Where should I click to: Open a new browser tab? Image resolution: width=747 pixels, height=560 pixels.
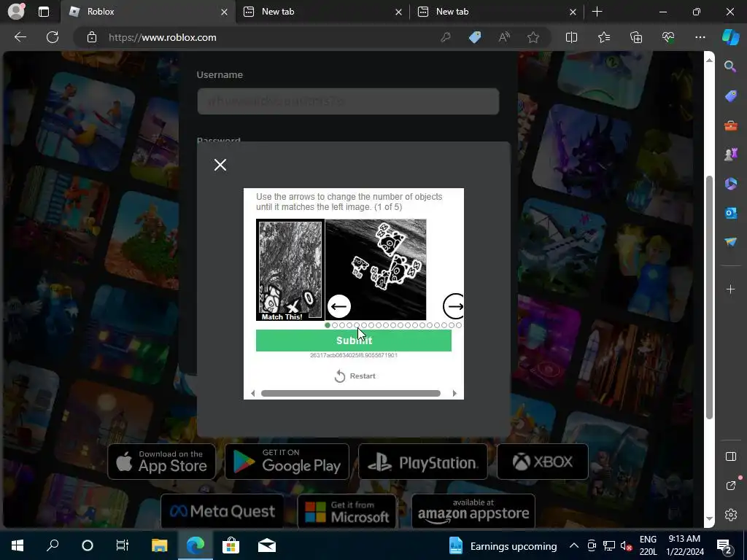(597, 12)
